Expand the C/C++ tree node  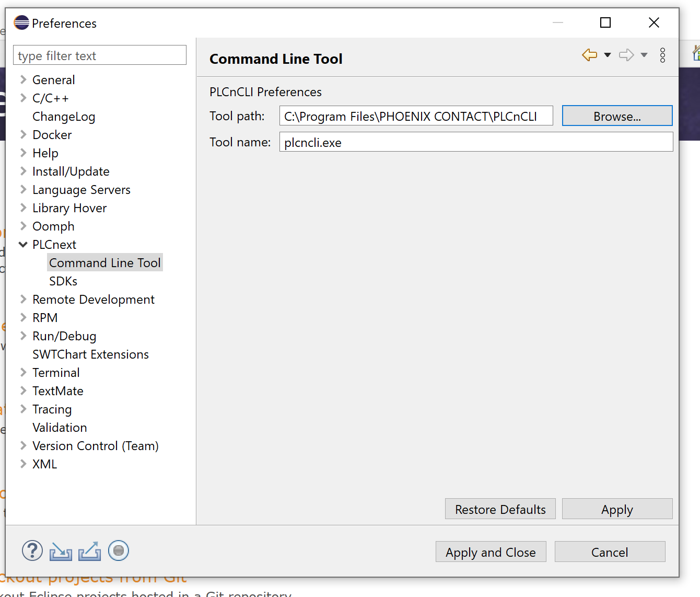pyautogui.click(x=23, y=98)
